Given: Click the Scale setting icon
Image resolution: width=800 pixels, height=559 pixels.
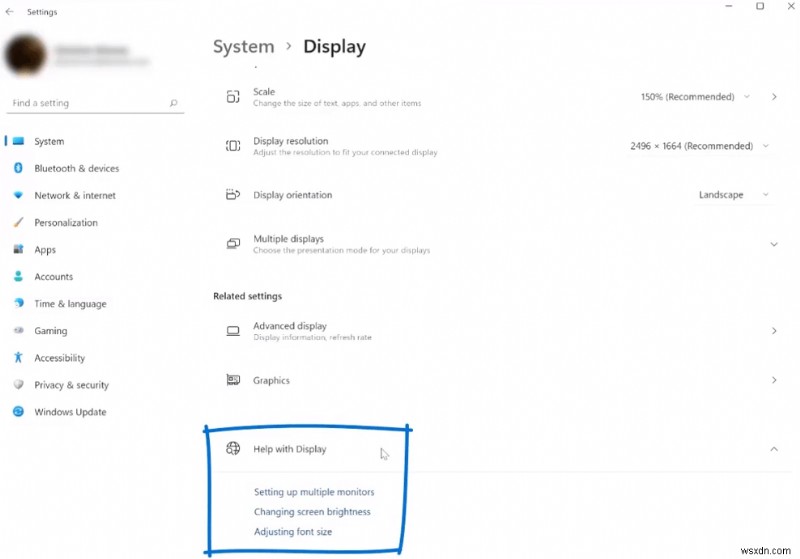Looking at the screenshot, I should click(233, 96).
